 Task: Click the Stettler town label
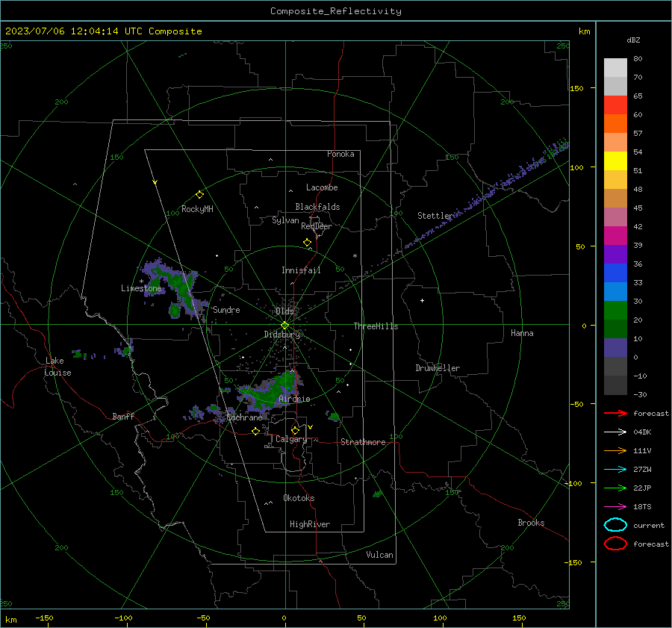coord(435,216)
